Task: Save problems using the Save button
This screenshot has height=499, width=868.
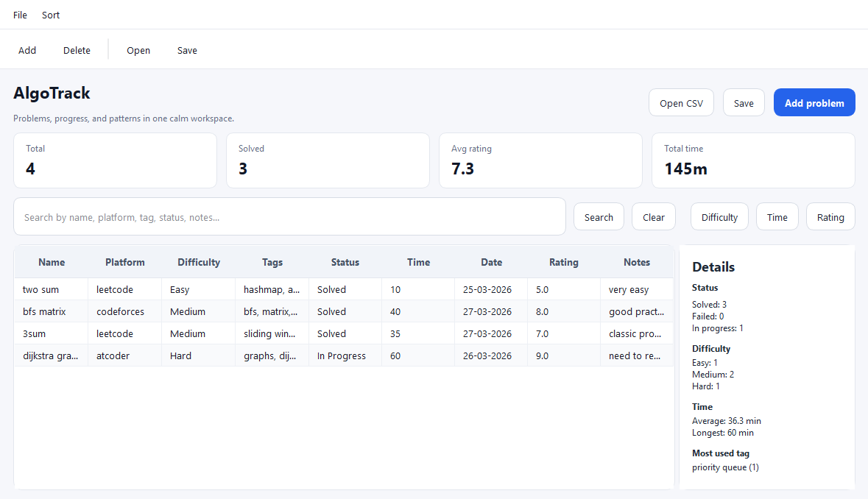Action: [x=743, y=102]
